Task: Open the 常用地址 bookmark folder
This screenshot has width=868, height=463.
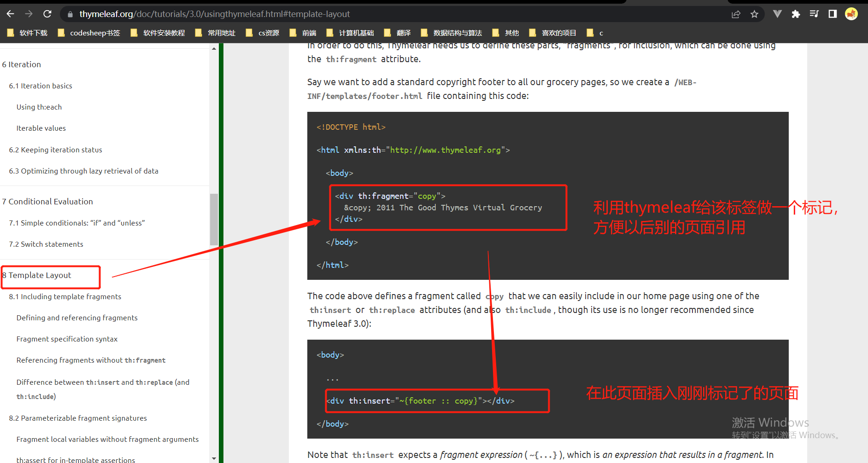Action: click(x=215, y=33)
